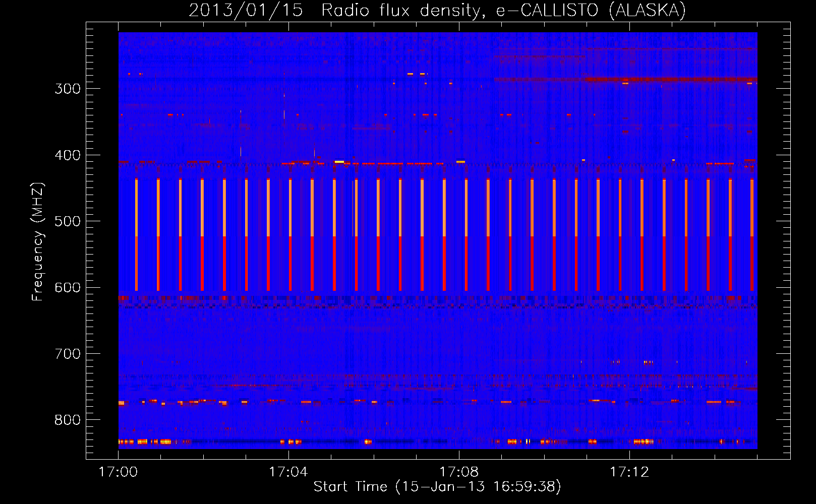Click the plot title "Radio flux density, e-CALLISTO (ALASKA)"
Screen dimensions: 816x504
tap(503, 11)
